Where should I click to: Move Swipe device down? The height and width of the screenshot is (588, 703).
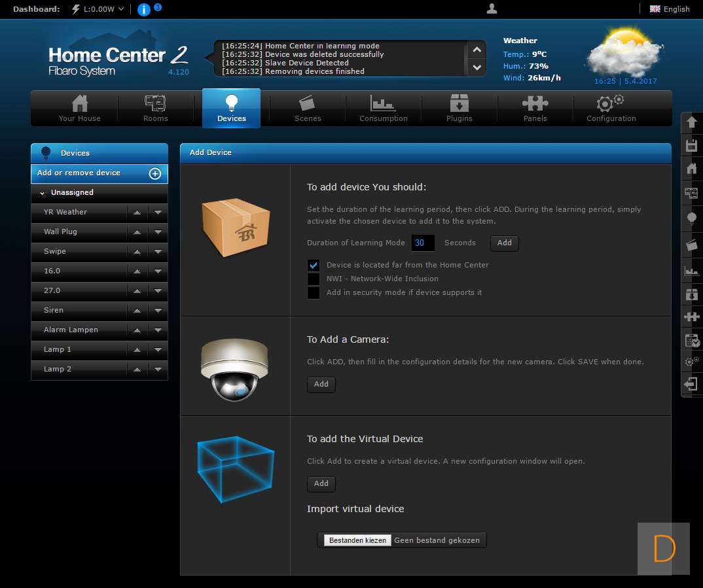pyautogui.click(x=158, y=252)
